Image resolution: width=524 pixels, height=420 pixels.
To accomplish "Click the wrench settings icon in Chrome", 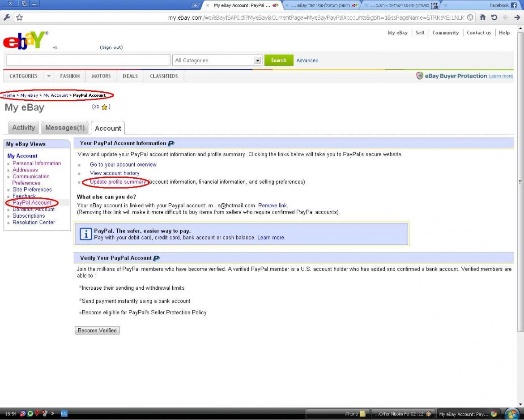I will click(6, 17).
